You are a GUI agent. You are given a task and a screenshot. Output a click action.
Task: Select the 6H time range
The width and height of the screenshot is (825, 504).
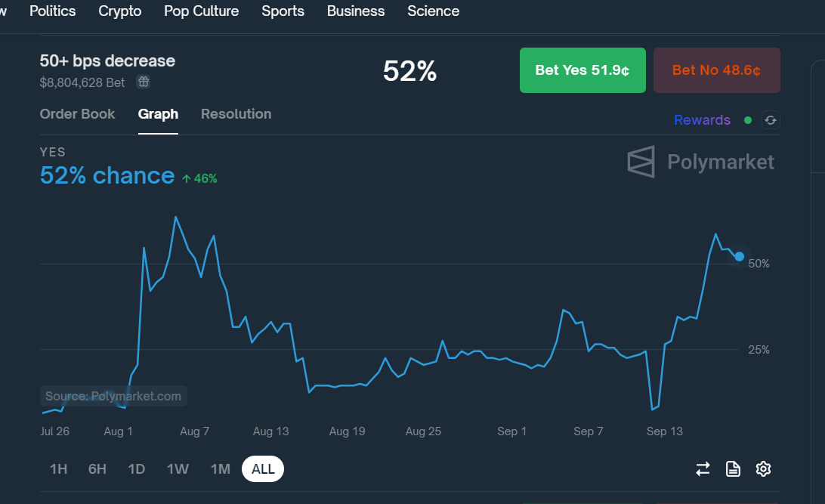coord(97,469)
